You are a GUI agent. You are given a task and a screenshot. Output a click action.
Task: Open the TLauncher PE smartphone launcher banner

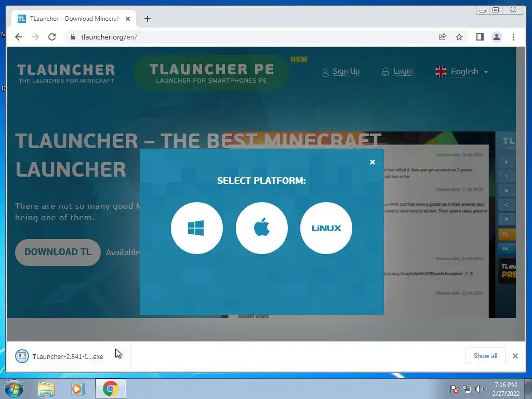[211, 73]
